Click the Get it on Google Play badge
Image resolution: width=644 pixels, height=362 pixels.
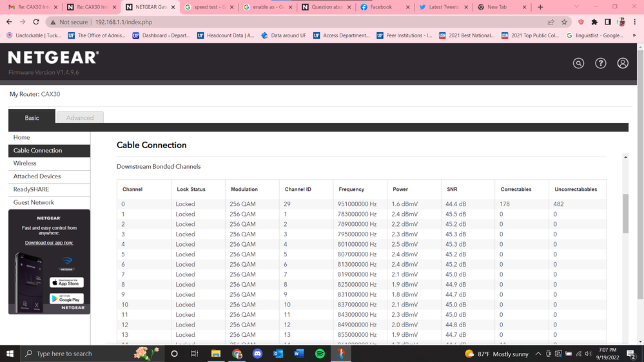coord(66,299)
